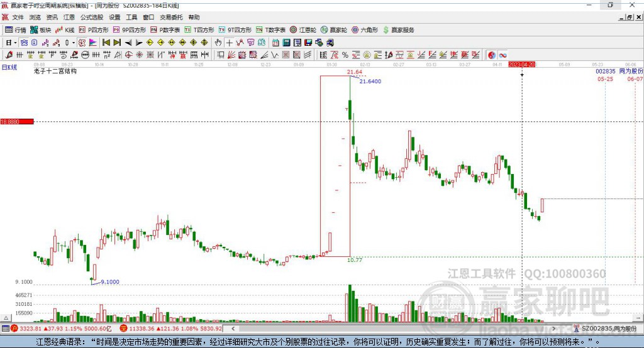Open the 设置 menu
The height and width of the screenshot is (348, 644).
(114, 17)
